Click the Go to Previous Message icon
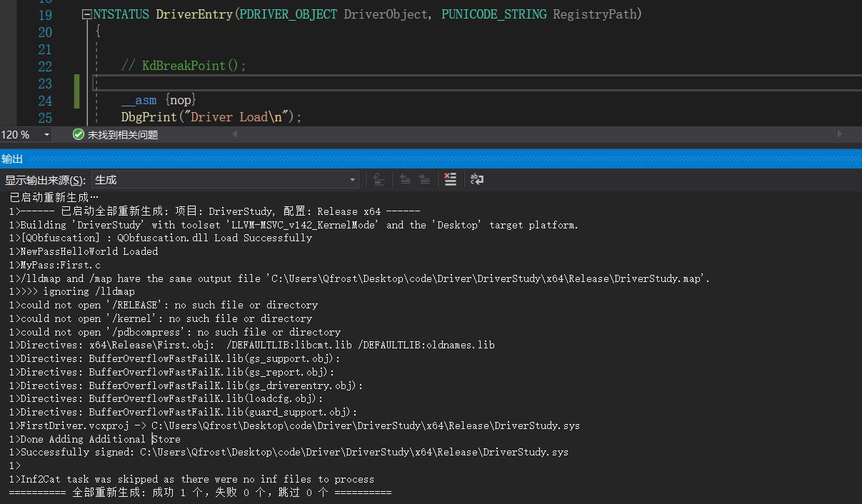This screenshot has width=862, height=504. pos(404,179)
